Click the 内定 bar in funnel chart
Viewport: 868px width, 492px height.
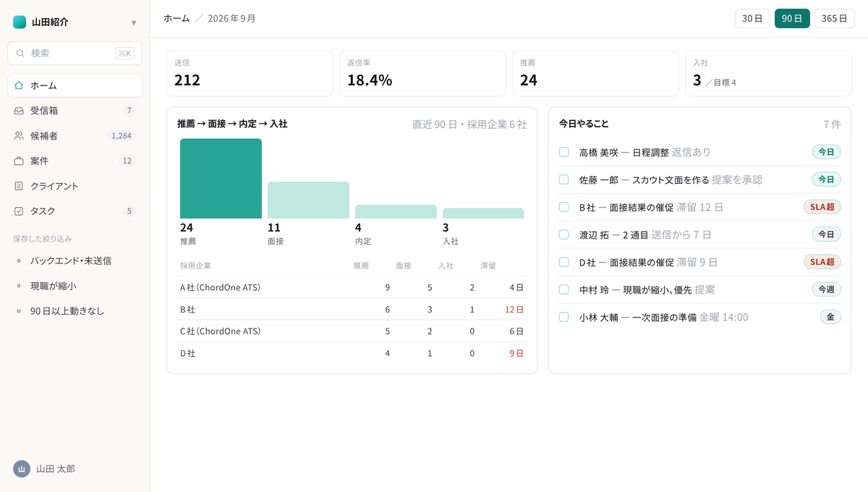(396, 212)
